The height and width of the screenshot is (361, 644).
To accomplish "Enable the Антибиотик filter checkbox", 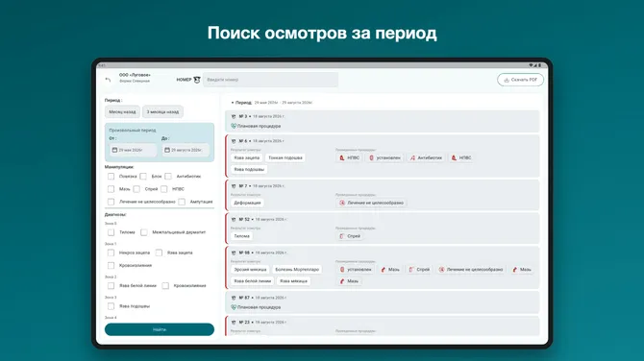I will pos(168,177).
